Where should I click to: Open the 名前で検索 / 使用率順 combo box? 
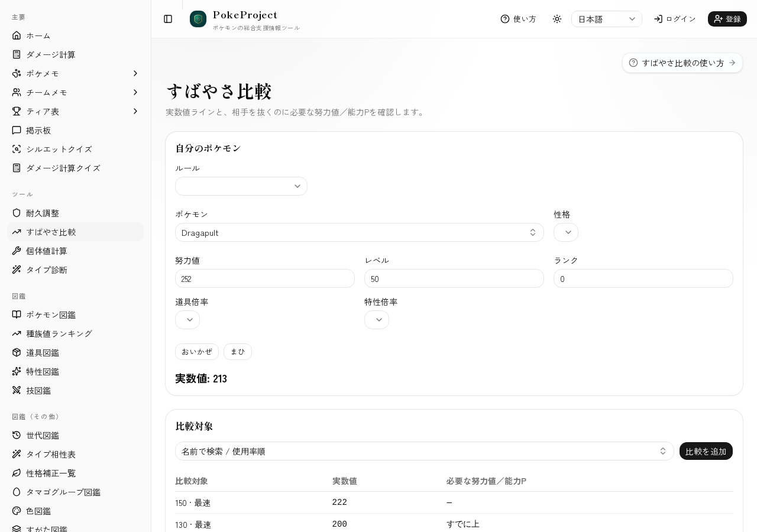click(x=425, y=451)
